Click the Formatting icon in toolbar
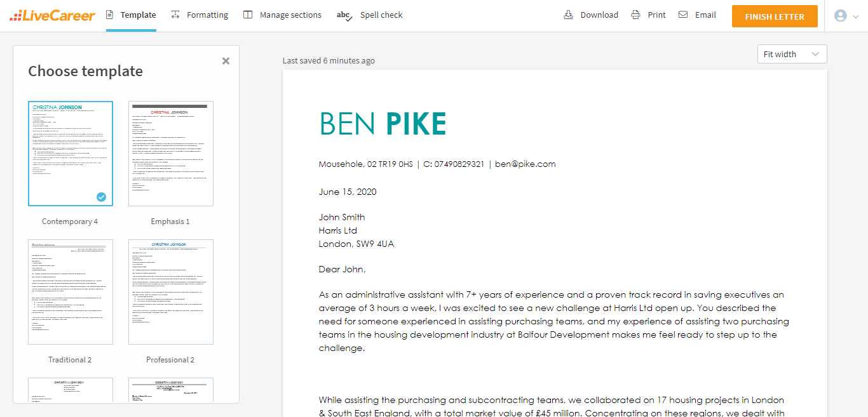The width and height of the screenshot is (868, 417). pos(175,15)
